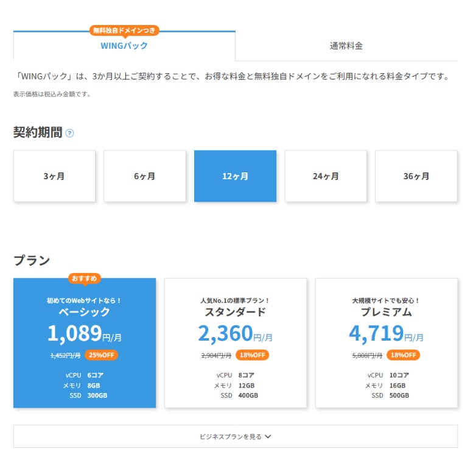Screen dimensions: 476x457
Task: Click the 500GB SSD value
Action: click(x=399, y=395)
